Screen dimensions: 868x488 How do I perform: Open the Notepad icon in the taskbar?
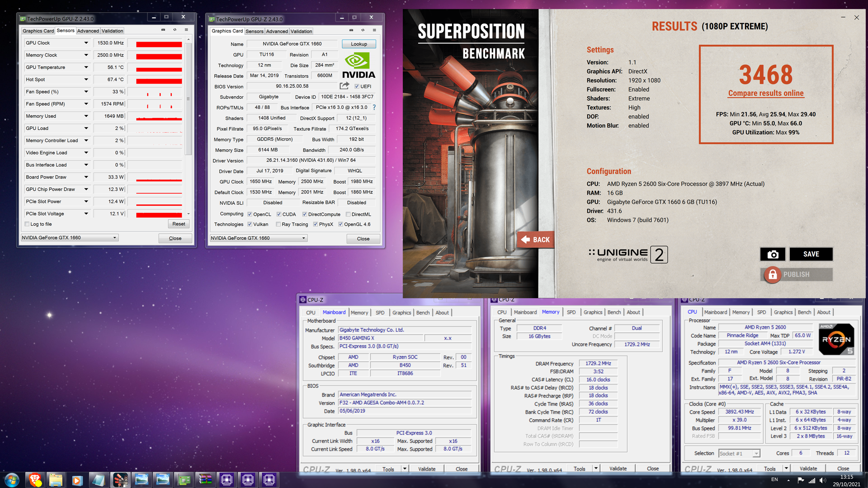pos(98,480)
